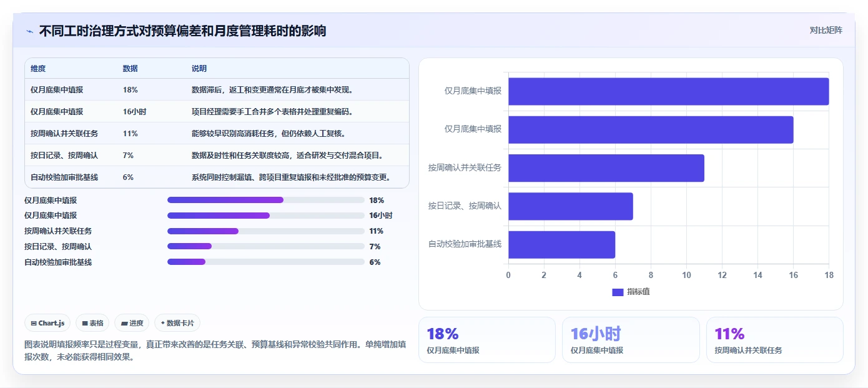Select the 进度 chip
Screen dimensions: 868x388
132,323
